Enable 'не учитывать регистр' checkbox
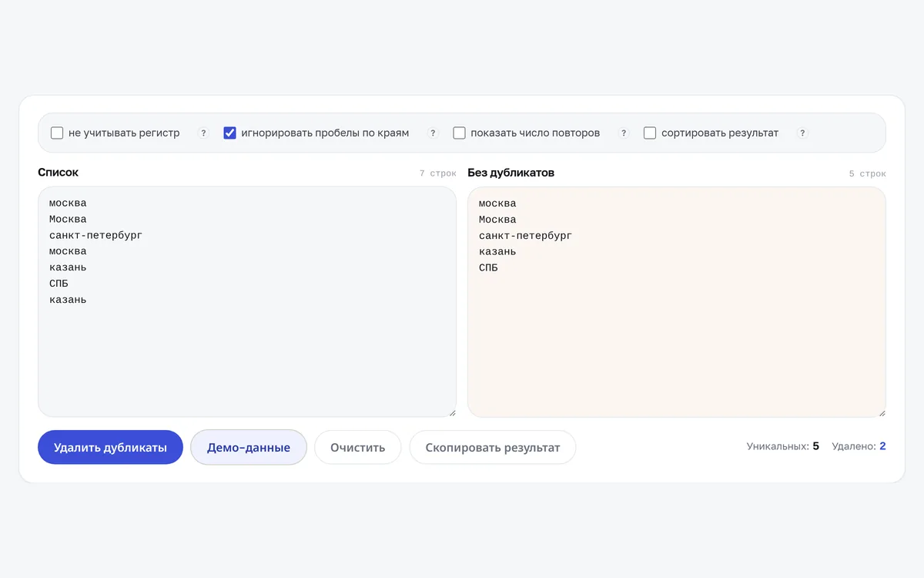Viewport: 924px width, 578px height. point(57,133)
